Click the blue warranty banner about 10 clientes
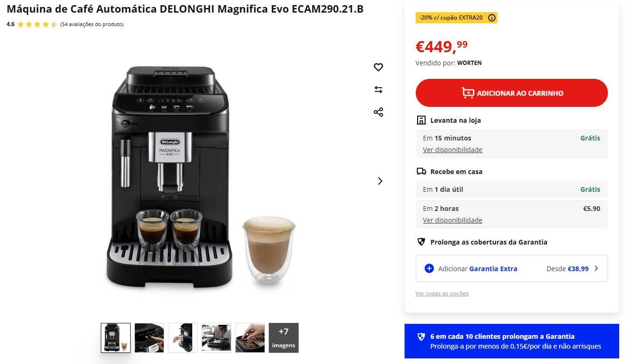The image size is (629, 364). pyautogui.click(x=512, y=341)
